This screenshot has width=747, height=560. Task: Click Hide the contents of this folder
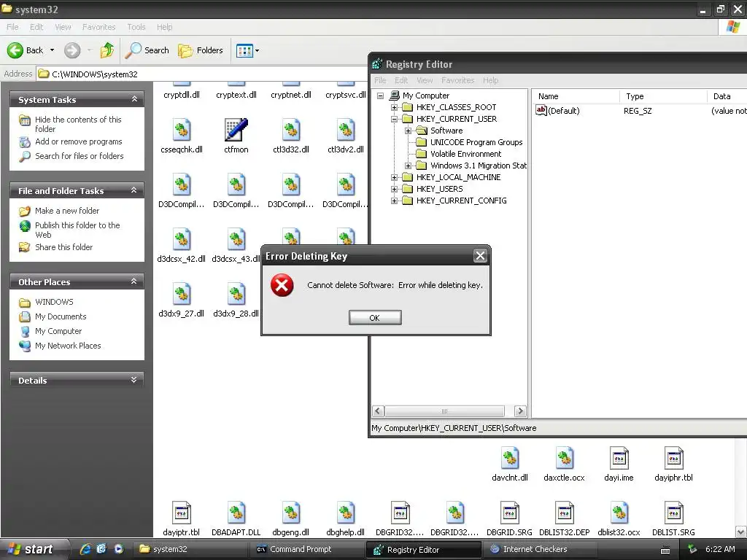[x=78, y=124]
